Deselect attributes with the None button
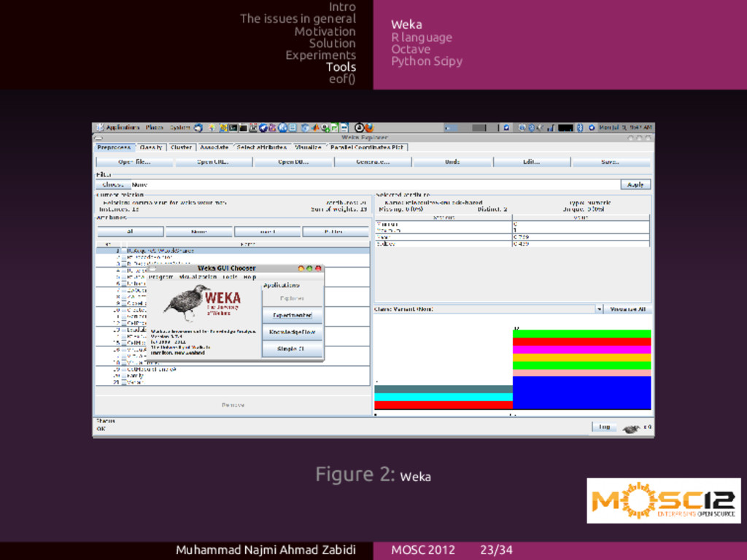The height and width of the screenshot is (560, 747). click(198, 231)
